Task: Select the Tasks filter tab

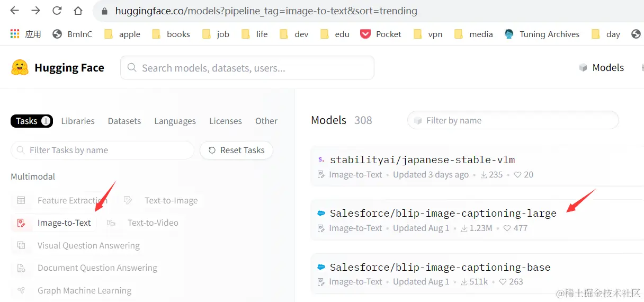Action: pos(32,121)
